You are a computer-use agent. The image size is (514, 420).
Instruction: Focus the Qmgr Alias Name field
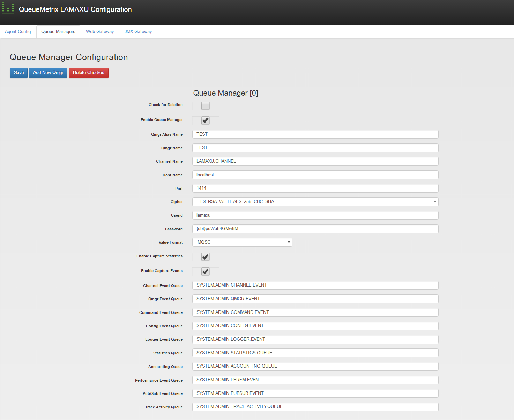pyautogui.click(x=315, y=134)
